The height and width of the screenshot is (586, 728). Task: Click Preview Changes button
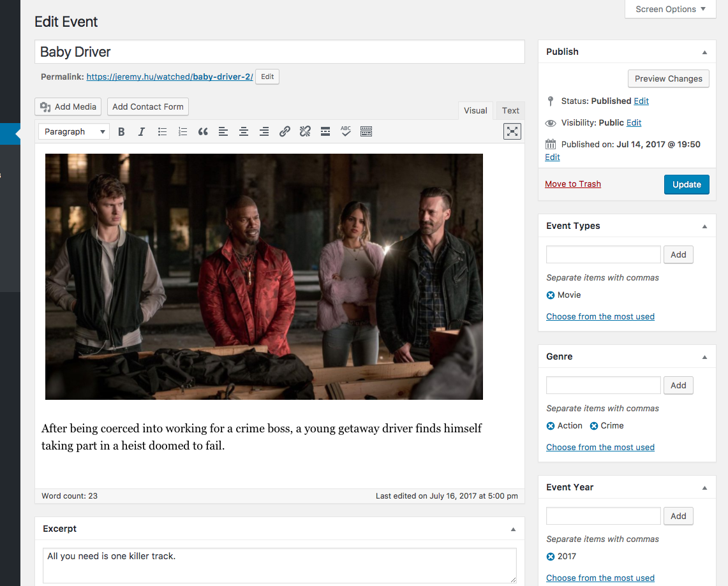pyautogui.click(x=669, y=79)
